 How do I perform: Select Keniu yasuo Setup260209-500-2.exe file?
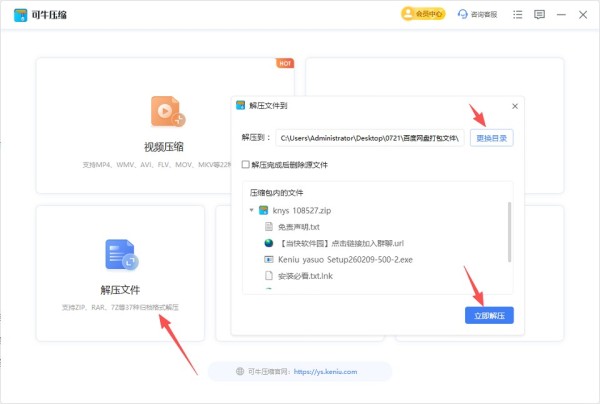click(x=345, y=260)
